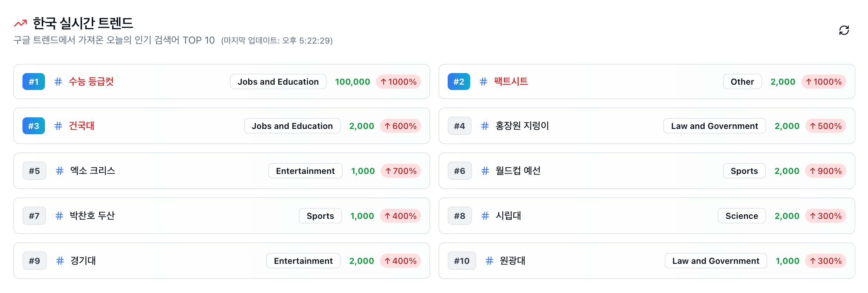Click the hashtag icon next to 수능 등급컷
Image resolution: width=868 pixels, height=293 pixels.
point(58,82)
